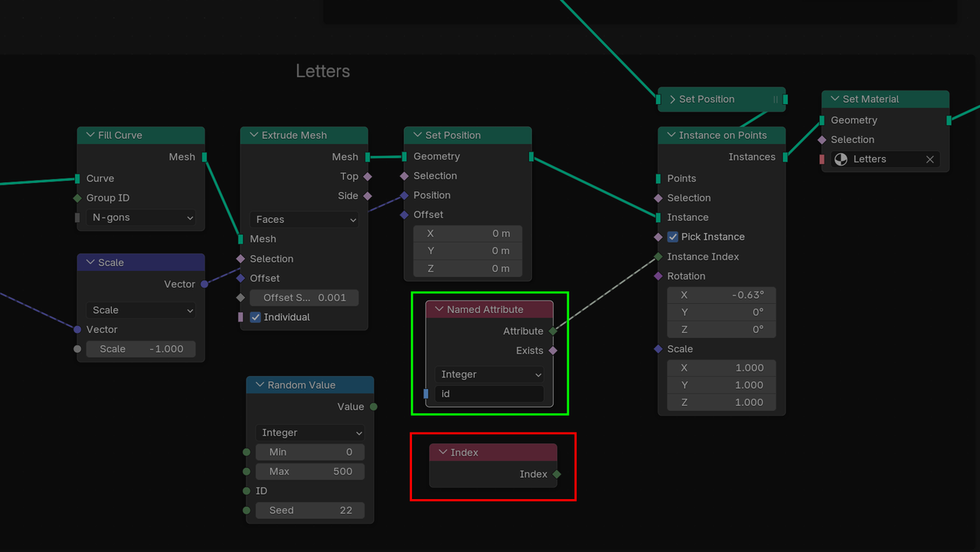Click the Exists output socket

553,351
